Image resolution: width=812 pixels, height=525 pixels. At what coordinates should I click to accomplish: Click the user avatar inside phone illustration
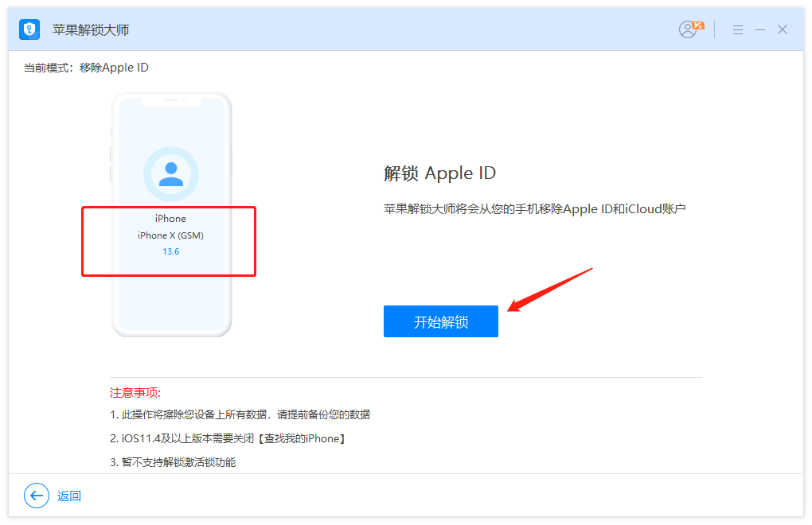[171, 173]
